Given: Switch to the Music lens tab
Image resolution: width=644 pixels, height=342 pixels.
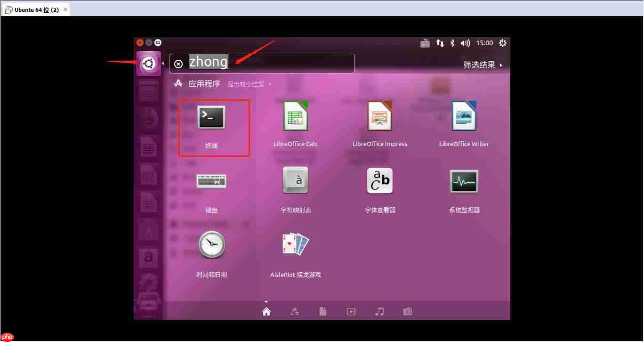Looking at the screenshot, I should tap(379, 311).
